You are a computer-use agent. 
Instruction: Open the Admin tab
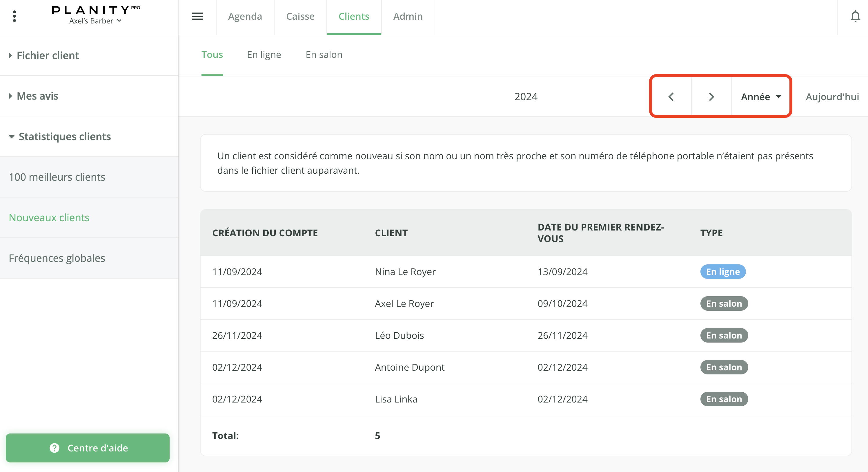pyautogui.click(x=408, y=16)
